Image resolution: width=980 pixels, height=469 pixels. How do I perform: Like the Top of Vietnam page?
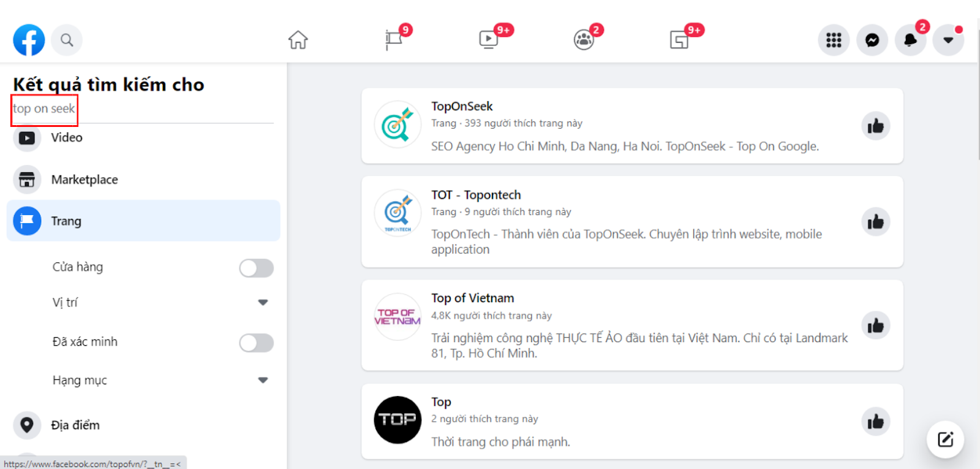875,326
